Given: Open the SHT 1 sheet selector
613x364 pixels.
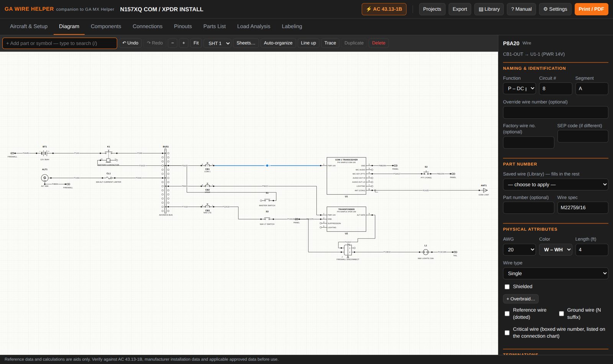Looking at the screenshot, I should pyautogui.click(x=217, y=43).
